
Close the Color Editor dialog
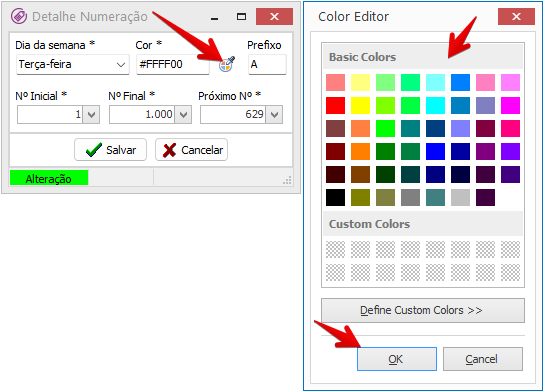pyautogui.click(x=516, y=17)
